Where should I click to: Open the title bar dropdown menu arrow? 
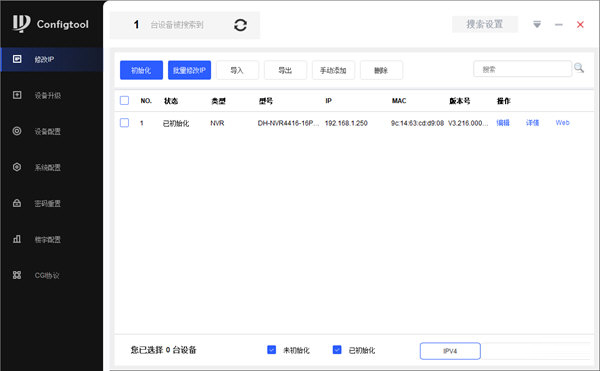tap(537, 24)
